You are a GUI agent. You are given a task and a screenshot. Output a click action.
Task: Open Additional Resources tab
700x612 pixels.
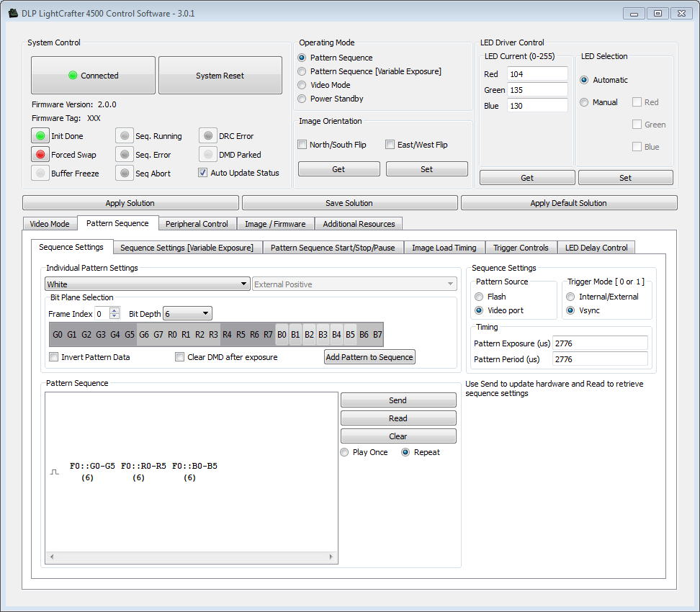click(359, 224)
